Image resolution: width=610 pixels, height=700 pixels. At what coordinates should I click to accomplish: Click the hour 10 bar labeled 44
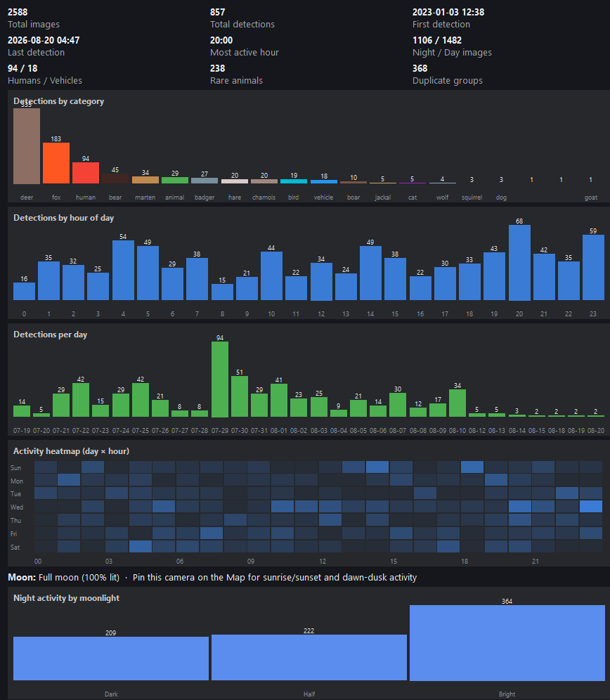click(x=271, y=276)
